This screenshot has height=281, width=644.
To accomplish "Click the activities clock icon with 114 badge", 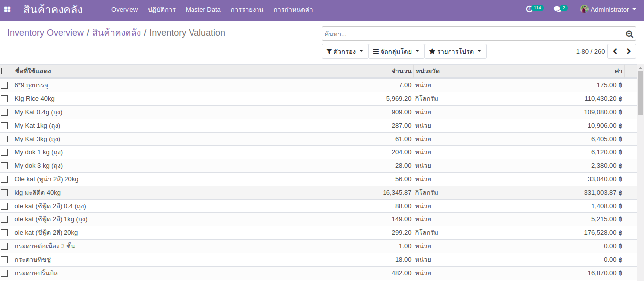I will 529,9.
